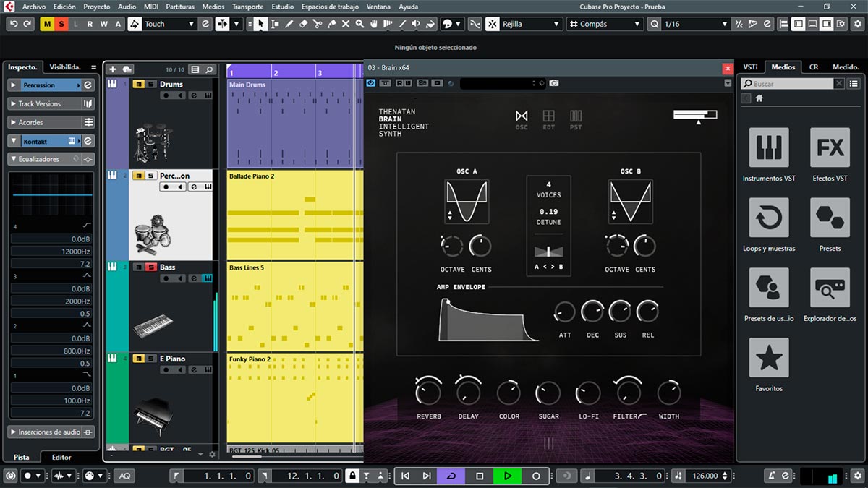
Task: Open the Brain plugin window options dropdown arrow
Action: point(728,83)
